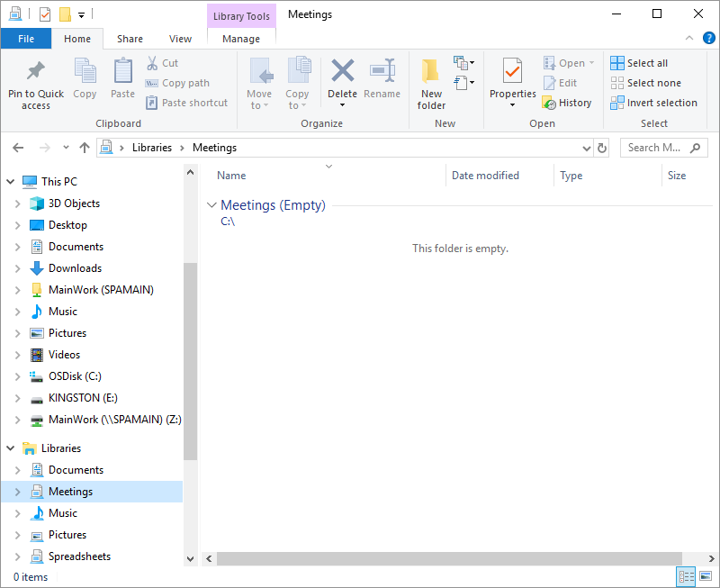Screen dimensions: 720x588
Task: Open the Easy access dropdown
Action: pos(463,83)
